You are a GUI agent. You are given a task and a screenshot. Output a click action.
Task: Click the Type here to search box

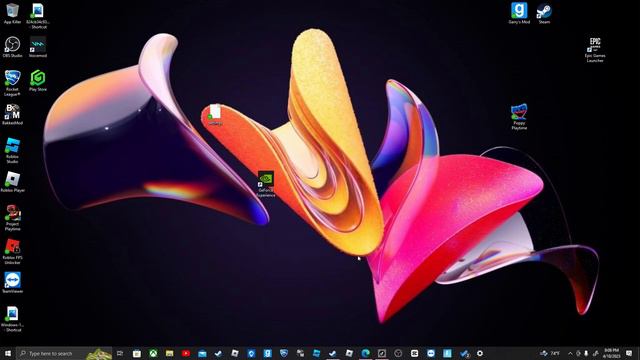pyautogui.click(x=64, y=353)
